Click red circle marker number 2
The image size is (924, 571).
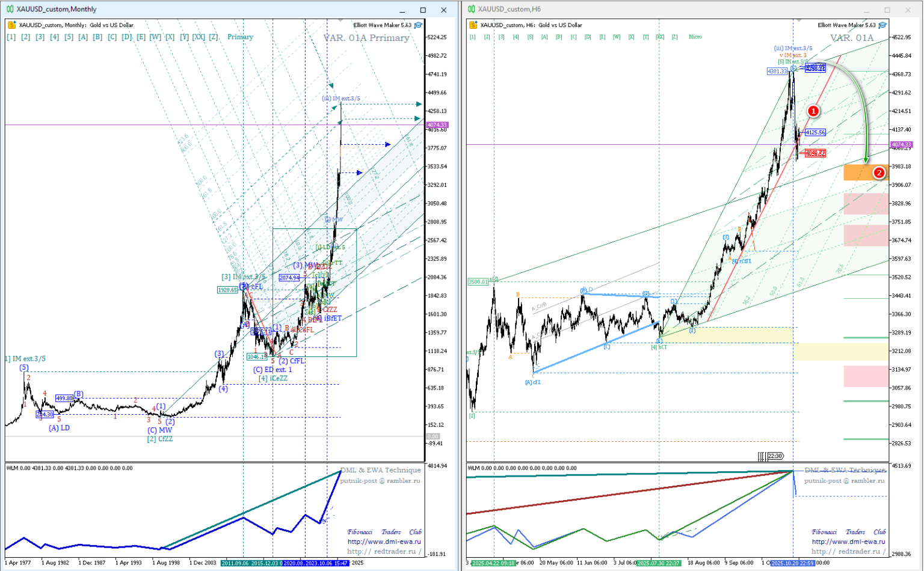(879, 173)
